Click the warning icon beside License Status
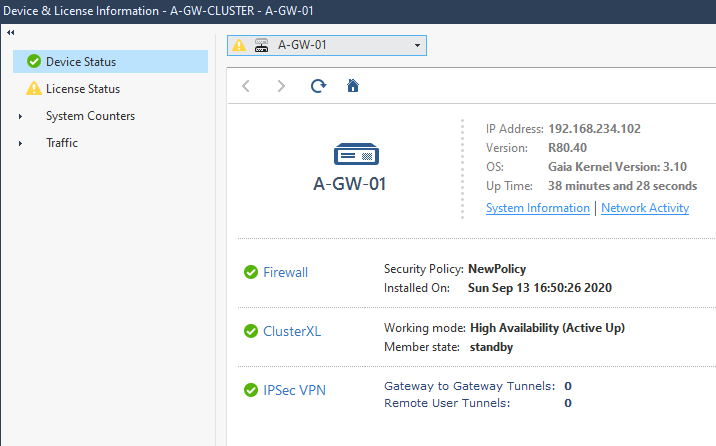The image size is (716, 446). tap(34, 89)
